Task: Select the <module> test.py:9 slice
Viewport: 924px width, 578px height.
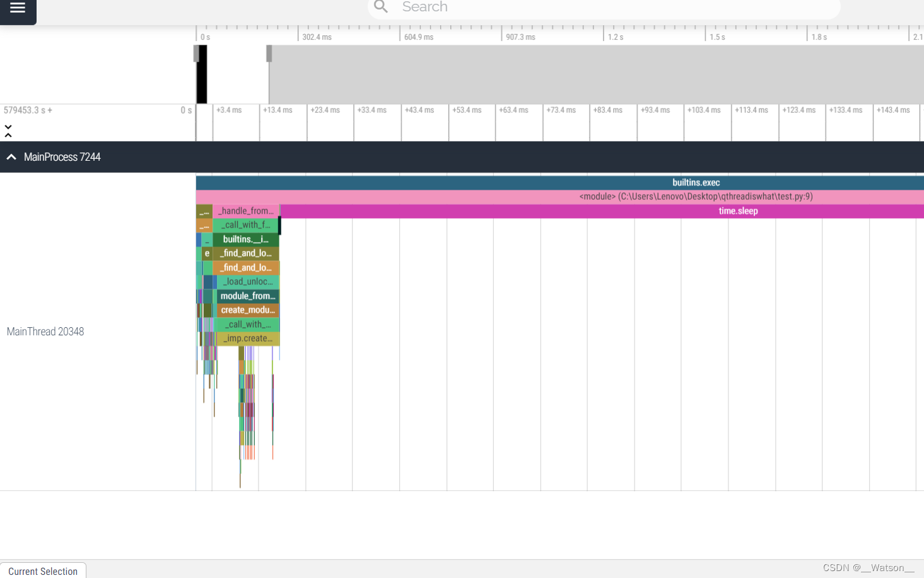Action: pyautogui.click(x=560, y=197)
